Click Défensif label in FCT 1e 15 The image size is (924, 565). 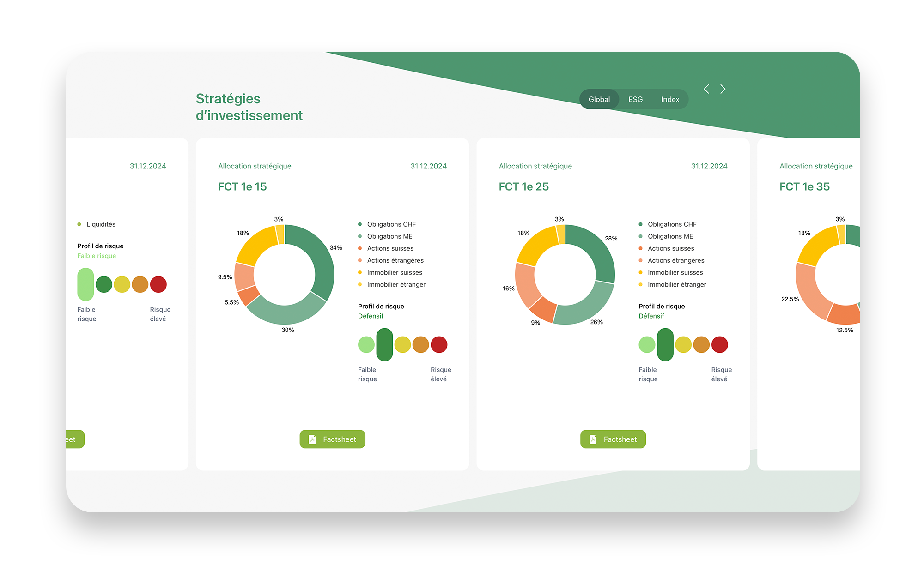click(371, 316)
